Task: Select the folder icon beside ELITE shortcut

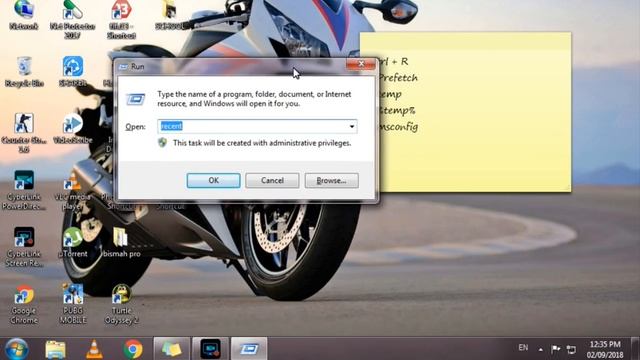Action: (170, 16)
